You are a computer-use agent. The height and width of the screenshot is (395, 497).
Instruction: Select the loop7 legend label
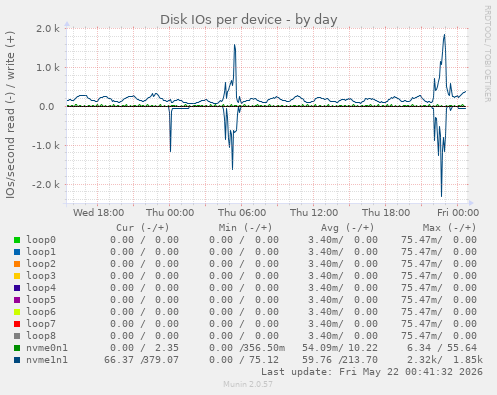pyautogui.click(x=41, y=324)
